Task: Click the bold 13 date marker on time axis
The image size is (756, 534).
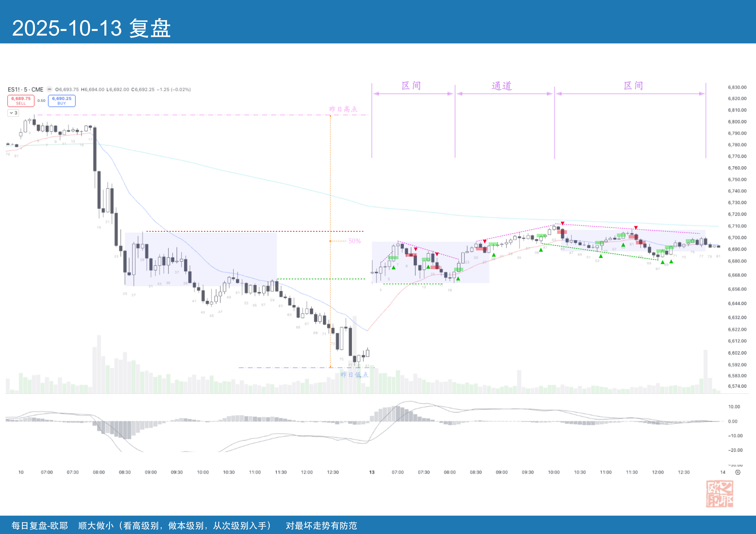Action: (372, 472)
